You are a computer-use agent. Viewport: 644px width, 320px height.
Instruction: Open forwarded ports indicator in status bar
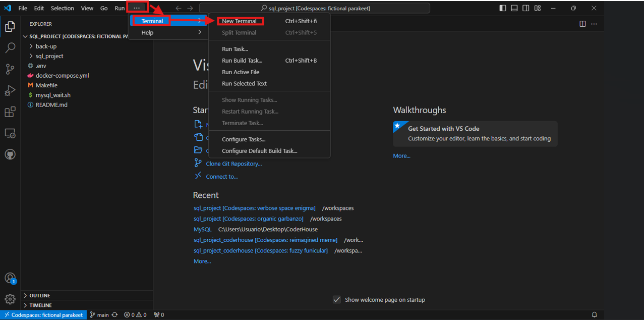click(x=159, y=315)
